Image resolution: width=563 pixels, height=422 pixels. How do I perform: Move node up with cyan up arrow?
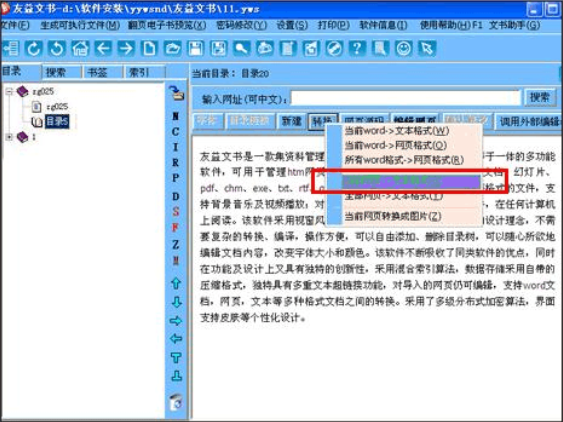[x=176, y=283]
